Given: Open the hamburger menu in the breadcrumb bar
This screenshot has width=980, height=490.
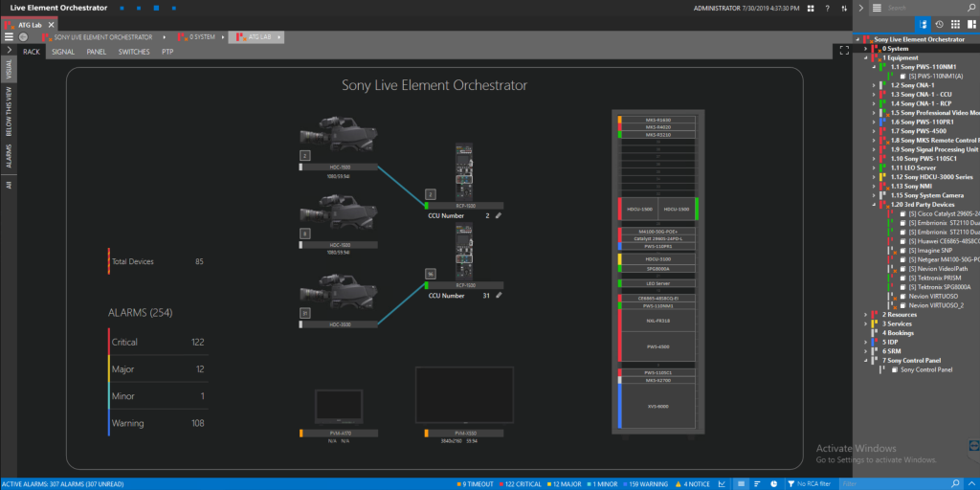Looking at the screenshot, I should 9,37.
